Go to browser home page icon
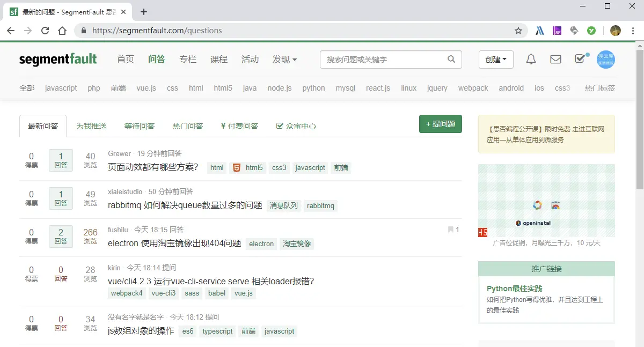This screenshot has width=644, height=347. (x=62, y=31)
